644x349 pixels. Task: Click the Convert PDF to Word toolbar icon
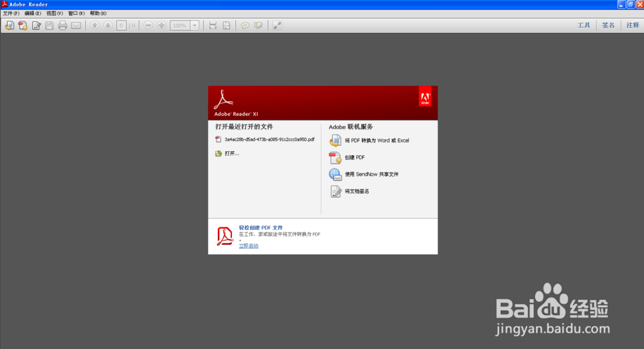[10, 25]
